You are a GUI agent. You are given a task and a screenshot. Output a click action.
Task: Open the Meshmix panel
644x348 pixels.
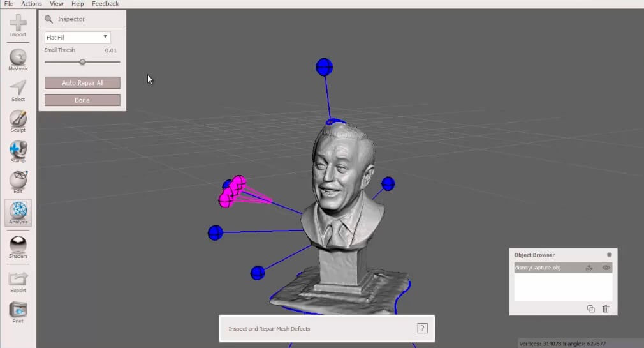point(18,59)
